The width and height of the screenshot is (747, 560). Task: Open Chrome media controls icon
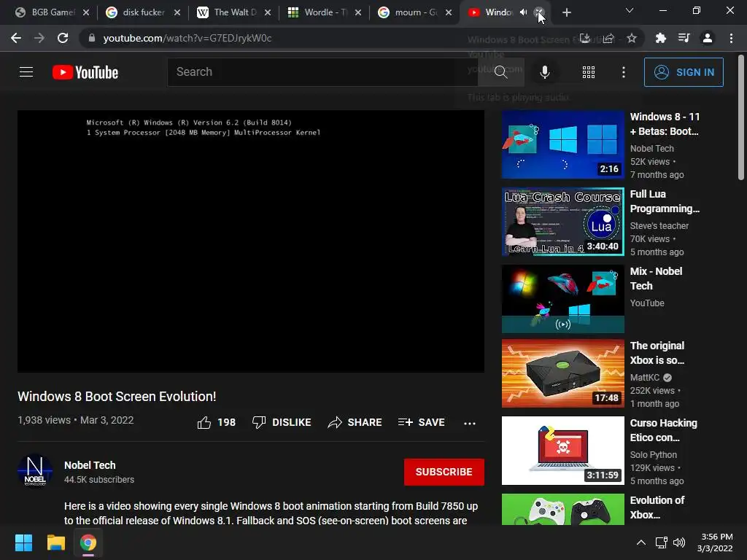pyautogui.click(x=684, y=38)
